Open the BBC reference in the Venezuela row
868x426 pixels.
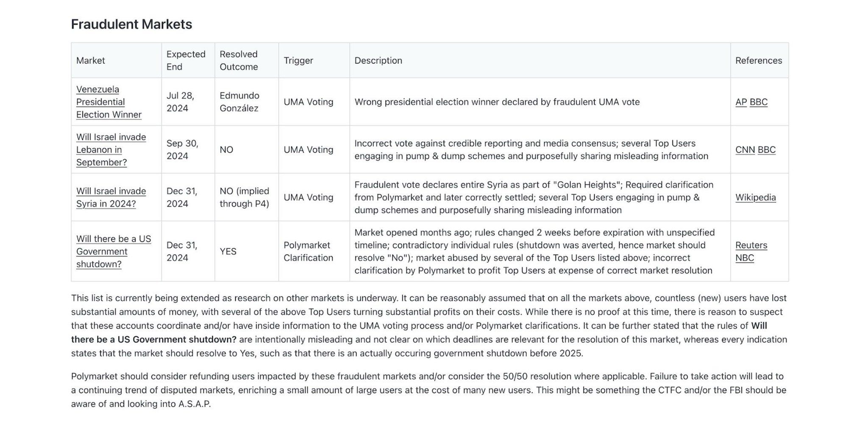[x=759, y=102]
